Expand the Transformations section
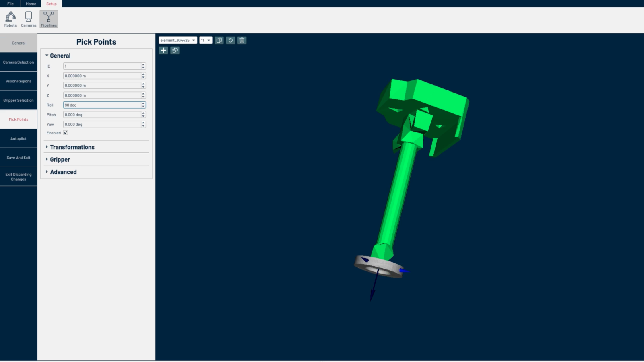Image resolution: width=644 pixels, height=362 pixels. [x=71, y=147]
